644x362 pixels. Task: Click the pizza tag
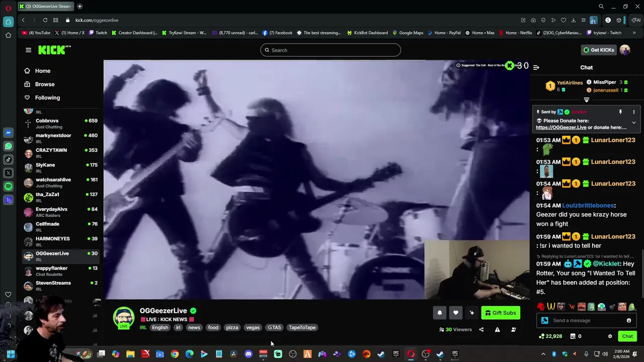pos(232,328)
